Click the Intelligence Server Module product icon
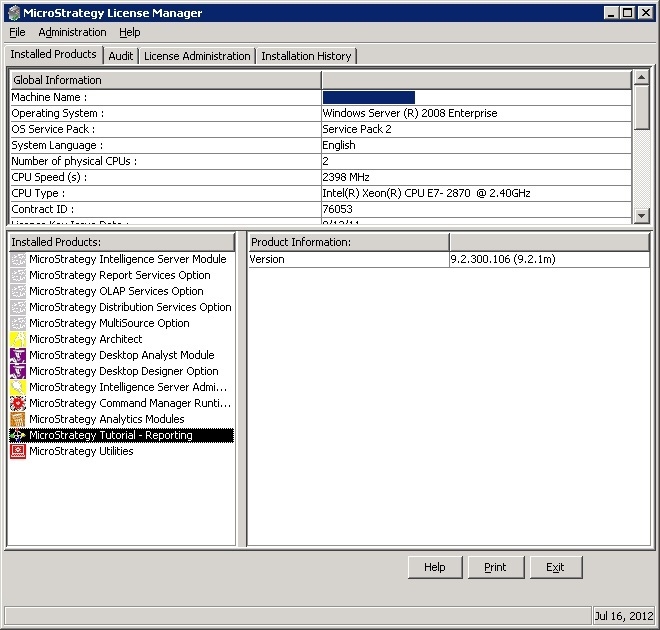 pyautogui.click(x=18, y=259)
